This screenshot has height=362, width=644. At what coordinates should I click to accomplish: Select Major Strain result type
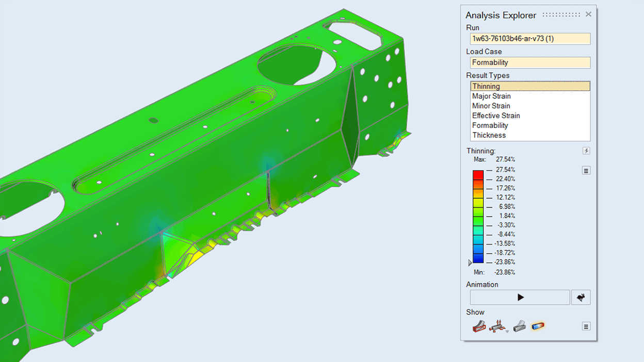(491, 96)
